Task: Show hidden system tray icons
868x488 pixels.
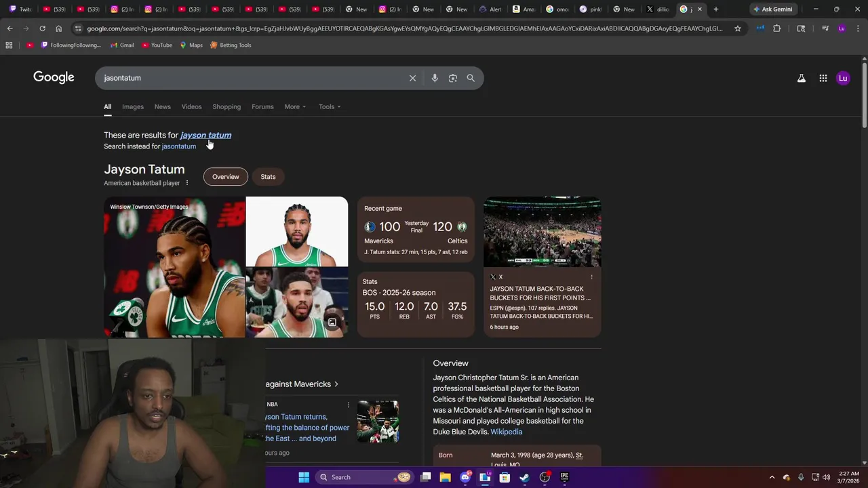Action: [x=772, y=477]
